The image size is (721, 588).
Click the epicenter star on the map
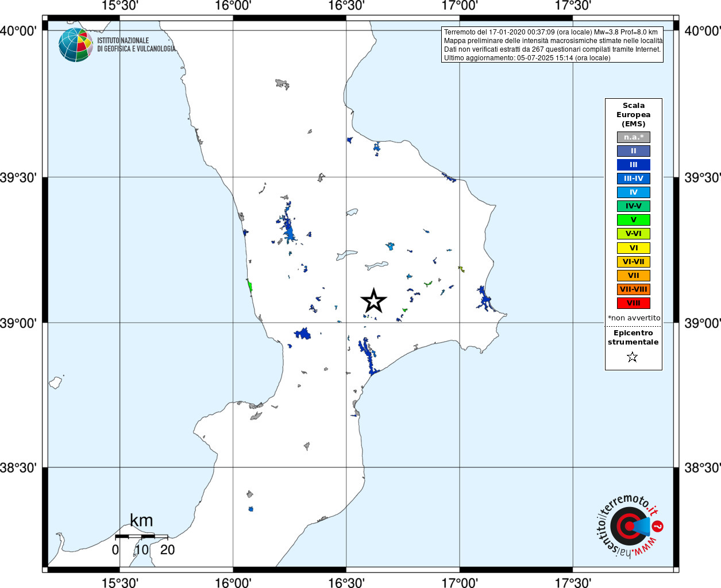(373, 301)
